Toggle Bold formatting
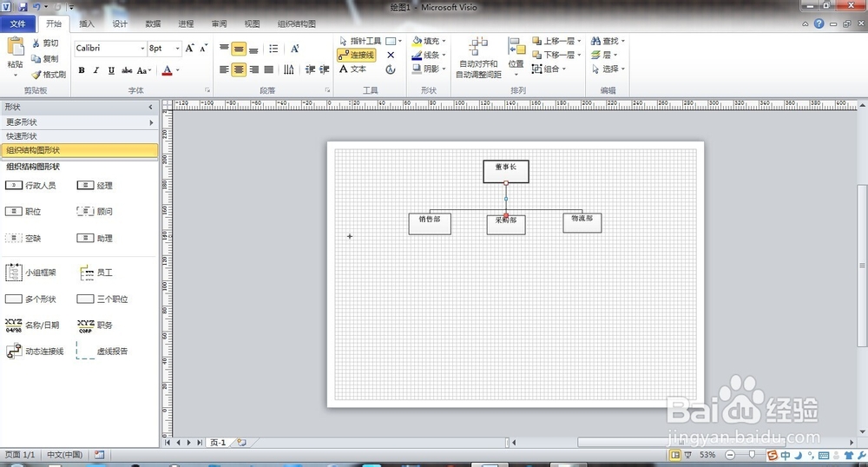This screenshot has width=868, height=467. click(x=82, y=70)
